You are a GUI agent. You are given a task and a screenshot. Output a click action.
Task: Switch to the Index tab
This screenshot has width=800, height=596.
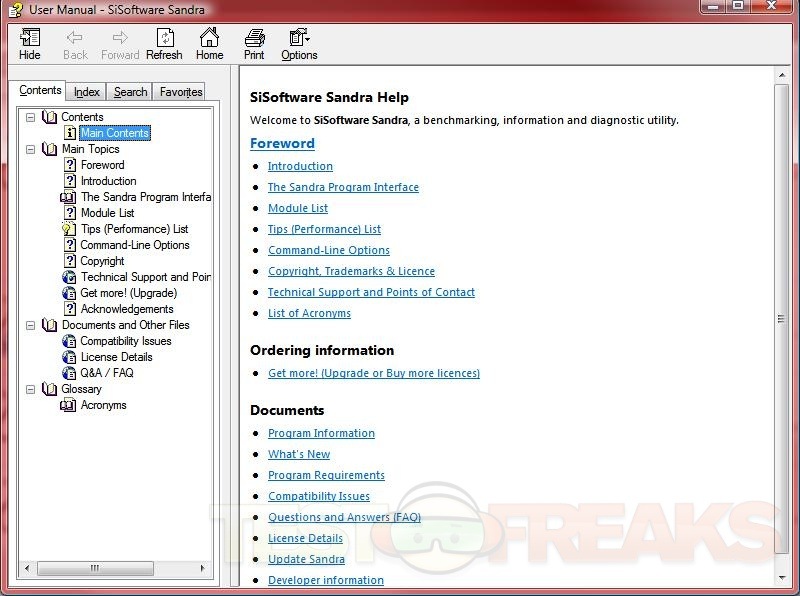click(87, 92)
